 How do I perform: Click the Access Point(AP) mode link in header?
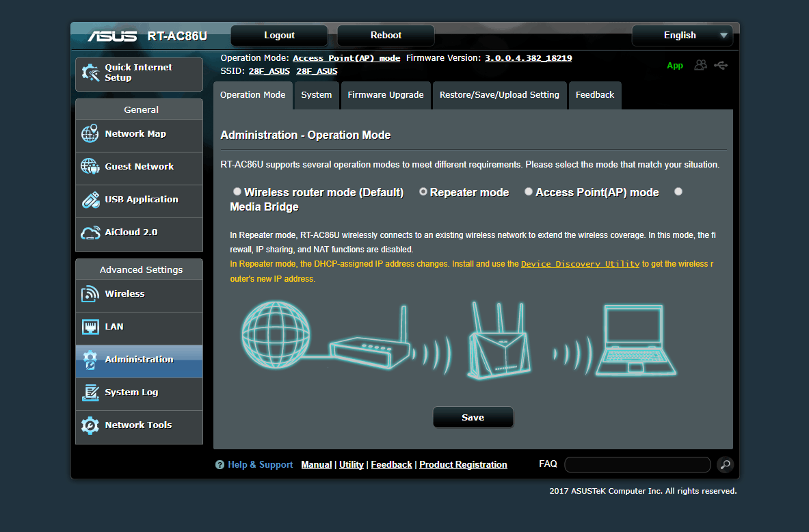coord(346,58)
